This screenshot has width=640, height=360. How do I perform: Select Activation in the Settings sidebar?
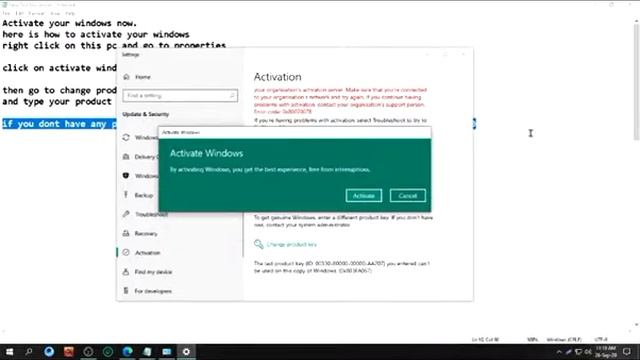pyautogui.click(x=147, y=253)
